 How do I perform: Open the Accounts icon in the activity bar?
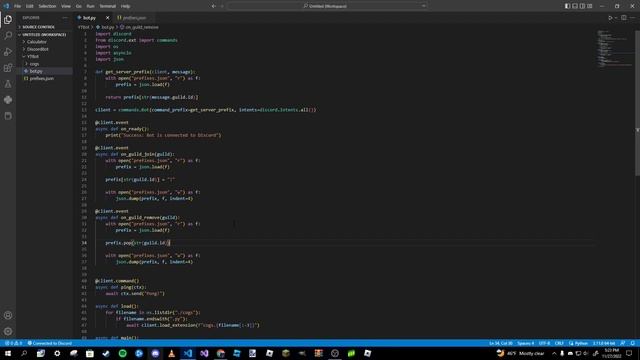click(8, 315)
